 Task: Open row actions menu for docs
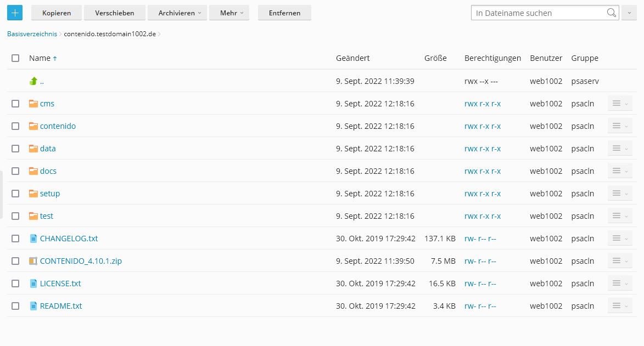coord(620,171)
